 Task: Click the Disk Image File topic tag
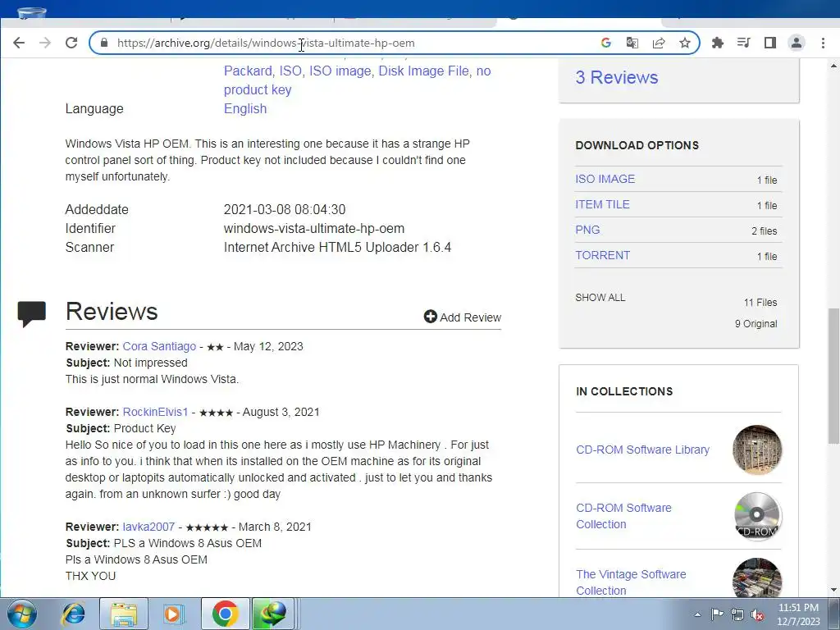(x=424, y=71)
